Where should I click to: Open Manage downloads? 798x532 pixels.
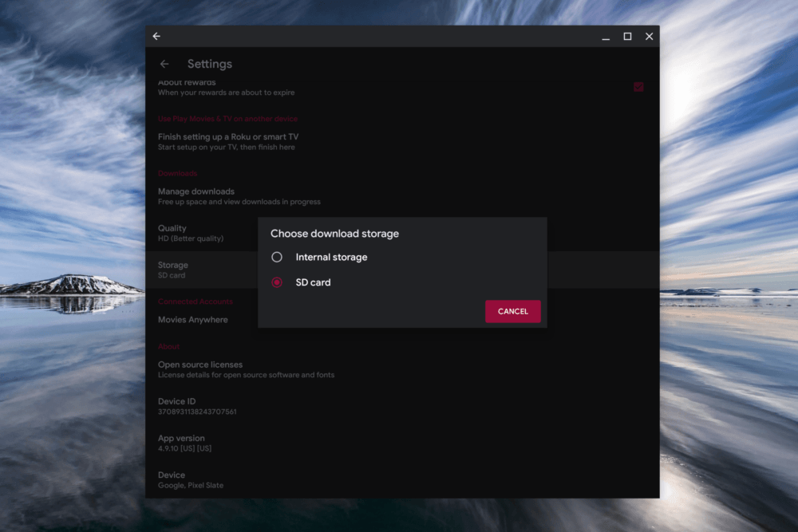pyautogui.click(x=402, y=196)
